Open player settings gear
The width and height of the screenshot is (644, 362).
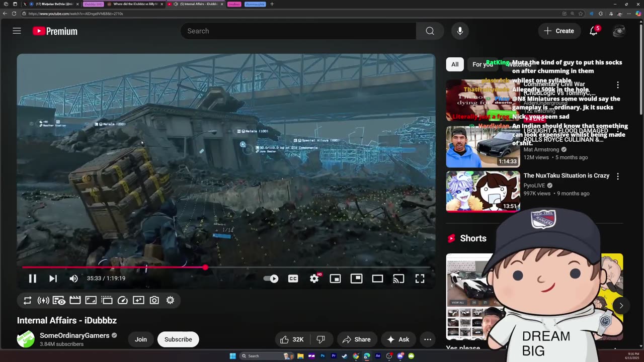tap(314, 279)
